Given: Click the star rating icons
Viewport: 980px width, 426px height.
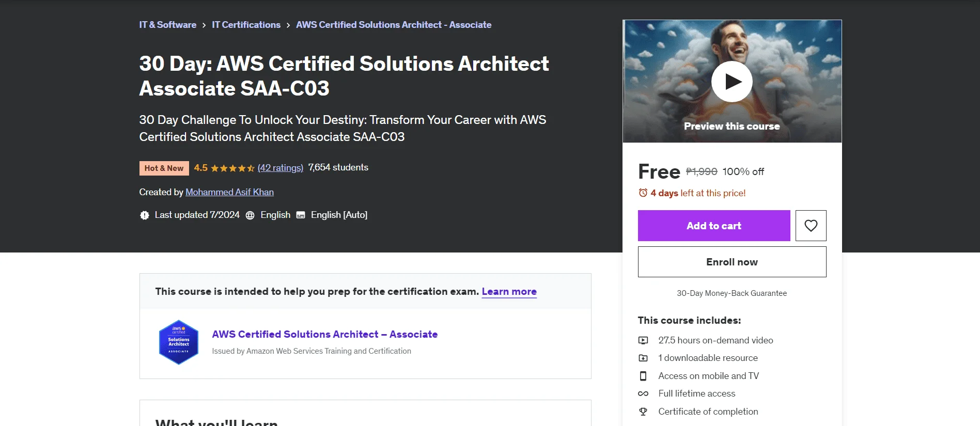Looking at the screenshot, I should tap(232, 168).
